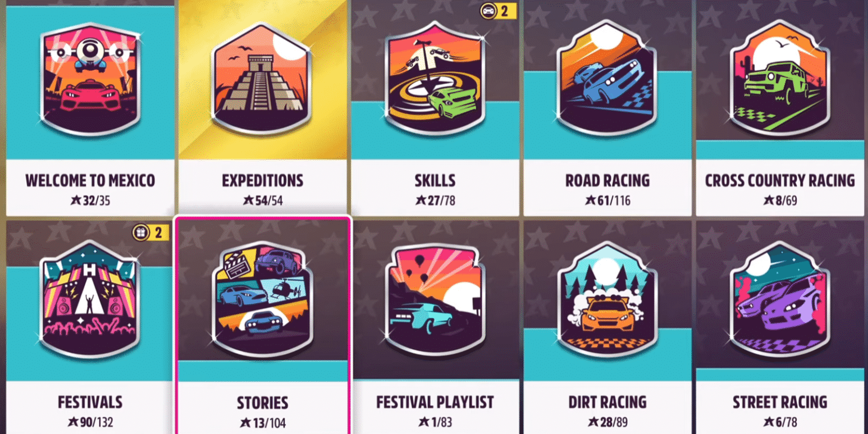Select the EXPEDITIONS 54/54 label
Viewport: 868px width, 434px height.
click(262, 189)
